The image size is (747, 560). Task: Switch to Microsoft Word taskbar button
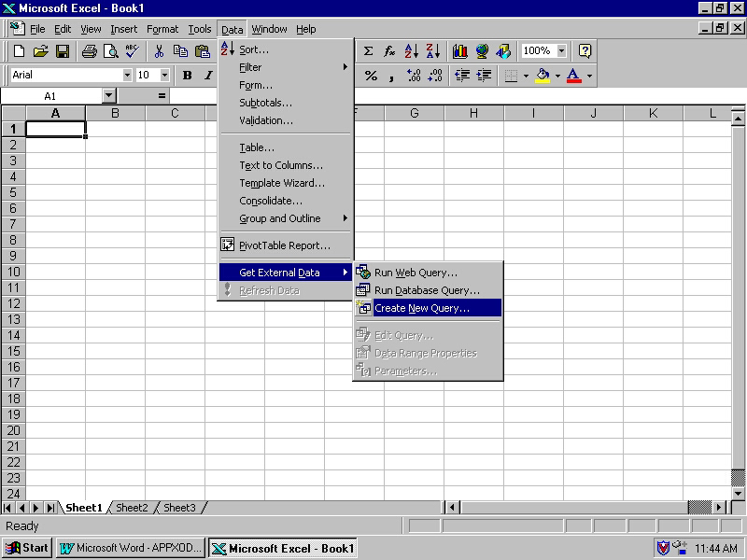[131, 548]
